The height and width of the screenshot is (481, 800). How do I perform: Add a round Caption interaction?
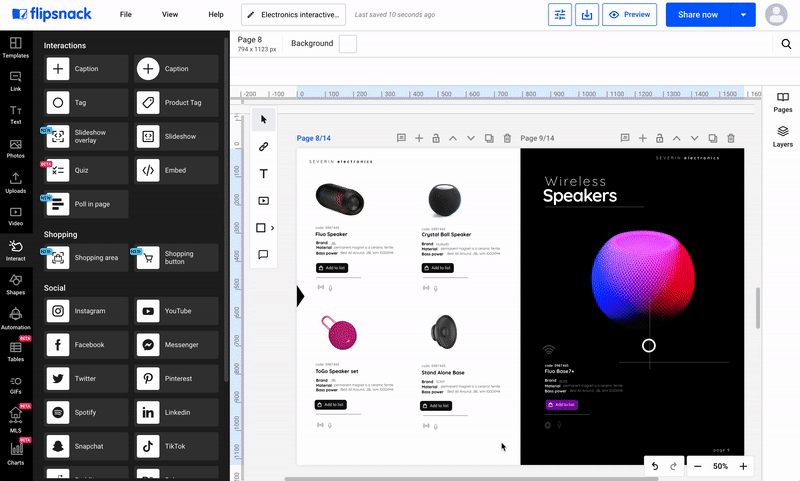[x=176, y=69]
